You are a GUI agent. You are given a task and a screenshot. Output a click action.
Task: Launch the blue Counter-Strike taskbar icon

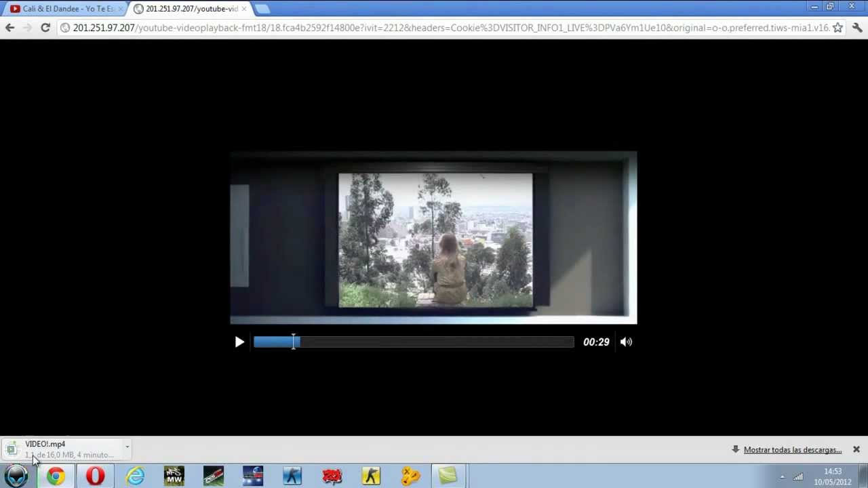(292, 476)
